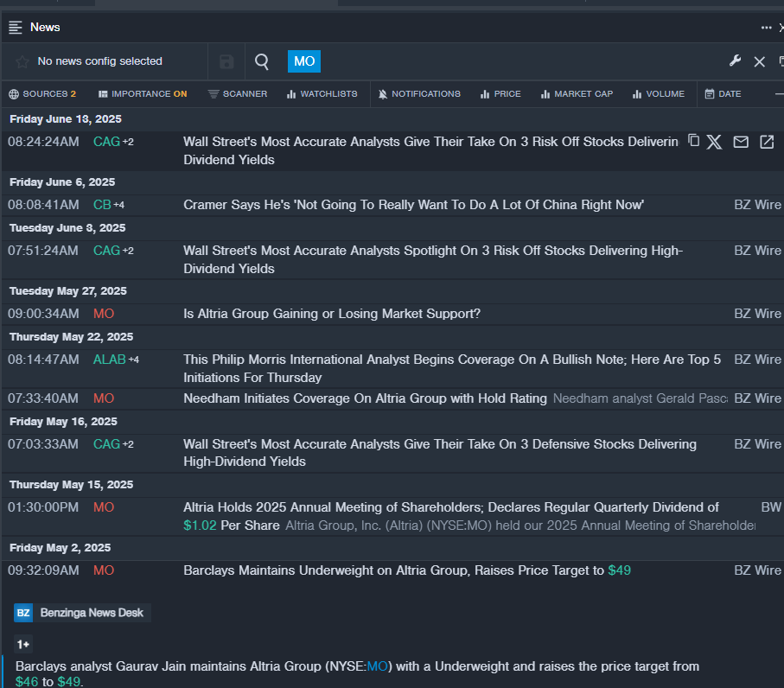Screen dimensions: 784x688
Task: Click '+4' more tickers beside ALAB
Action: click(133, 360)
